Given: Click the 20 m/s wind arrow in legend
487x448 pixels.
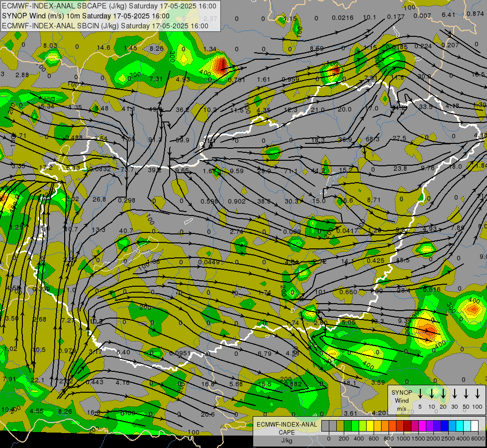Looking at the screenshot, I should pyautogui.click(x=443, y=393).
